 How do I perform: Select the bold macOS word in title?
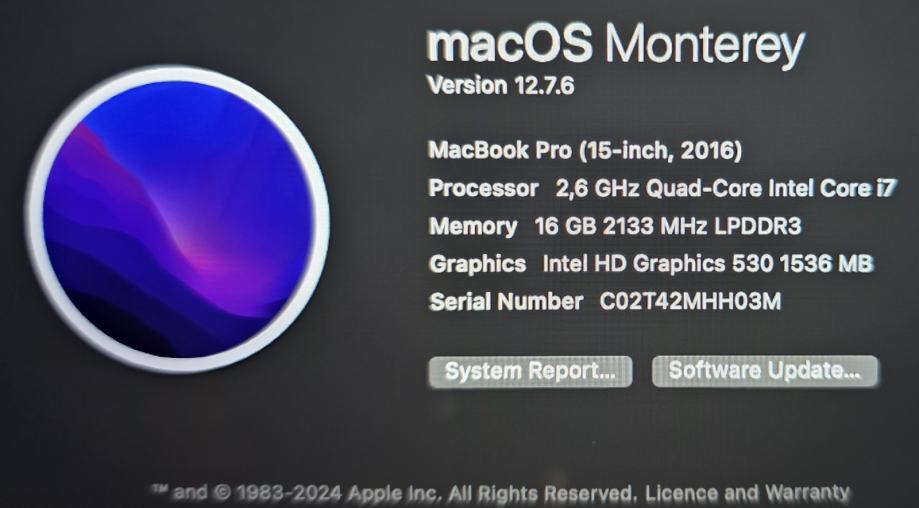point(509,44)
